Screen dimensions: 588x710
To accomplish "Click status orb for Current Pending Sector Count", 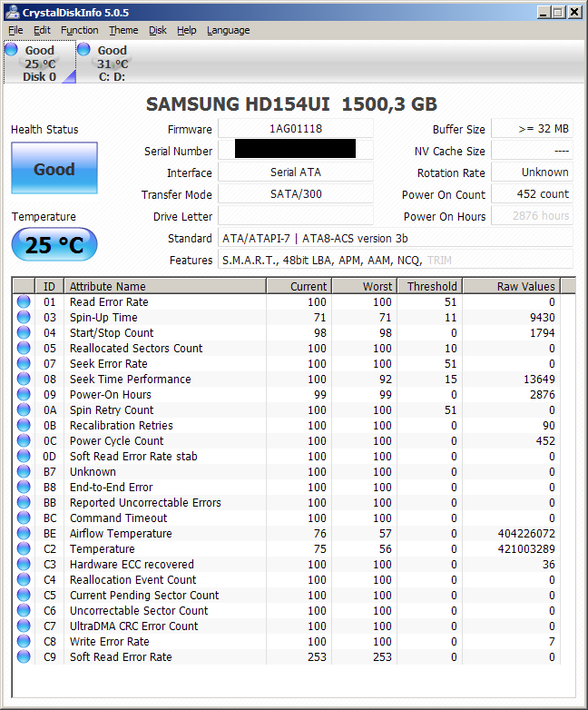I will [24, 595].
